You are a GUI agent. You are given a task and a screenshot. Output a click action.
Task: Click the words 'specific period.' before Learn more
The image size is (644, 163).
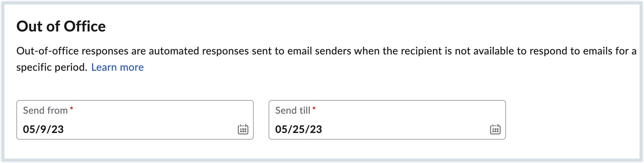[52, 67]
